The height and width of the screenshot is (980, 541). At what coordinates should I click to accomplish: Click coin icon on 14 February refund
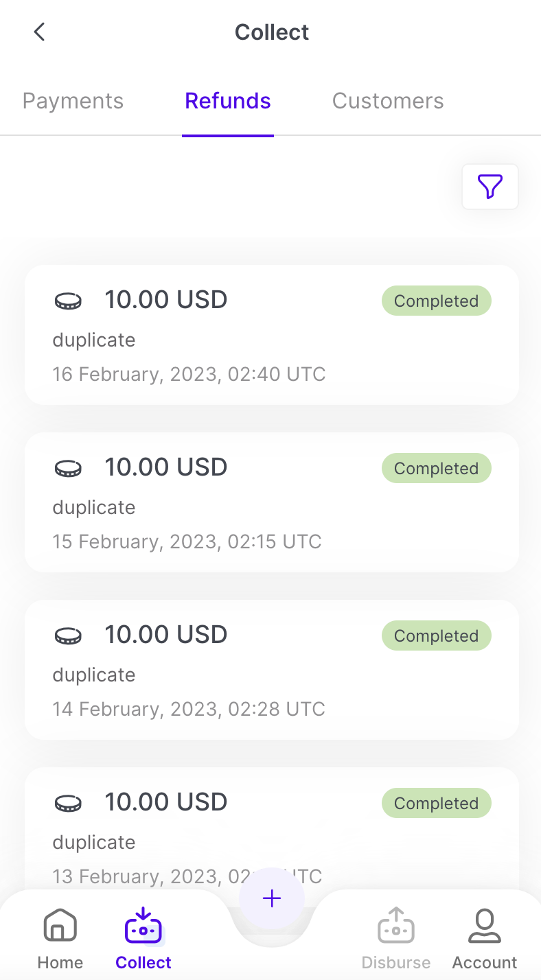click(68, 635)
